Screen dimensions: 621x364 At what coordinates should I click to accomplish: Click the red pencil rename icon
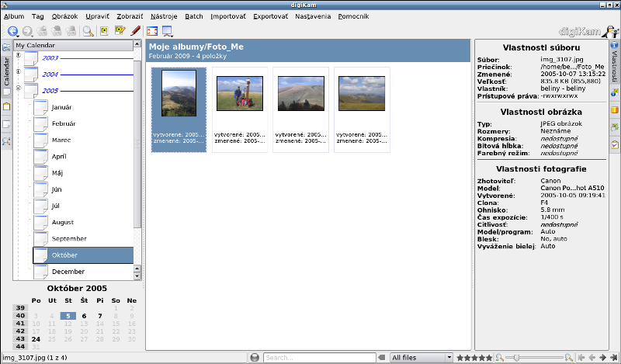[136, 31]
